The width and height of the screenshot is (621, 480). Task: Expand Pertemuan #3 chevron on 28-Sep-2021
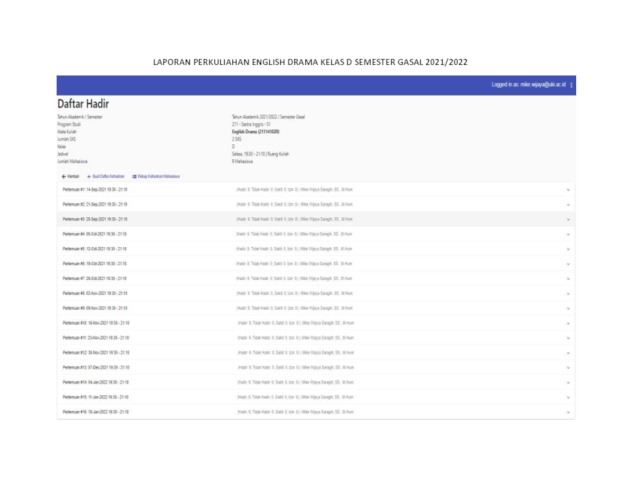coord(567,218)
